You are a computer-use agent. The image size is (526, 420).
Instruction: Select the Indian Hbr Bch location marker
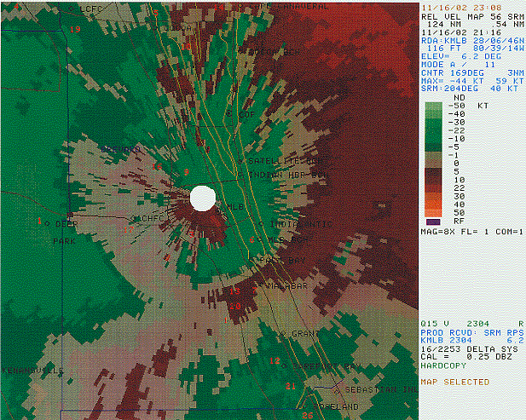click(240, 175)
